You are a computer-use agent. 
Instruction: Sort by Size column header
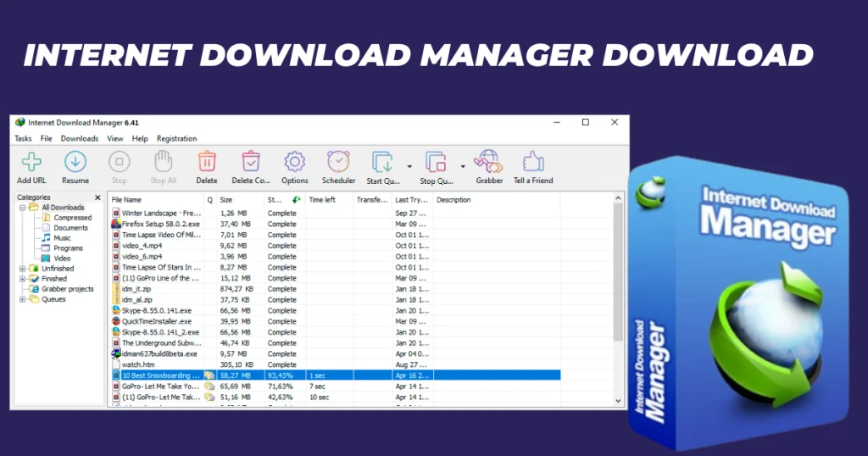click(x=240, y=200)
